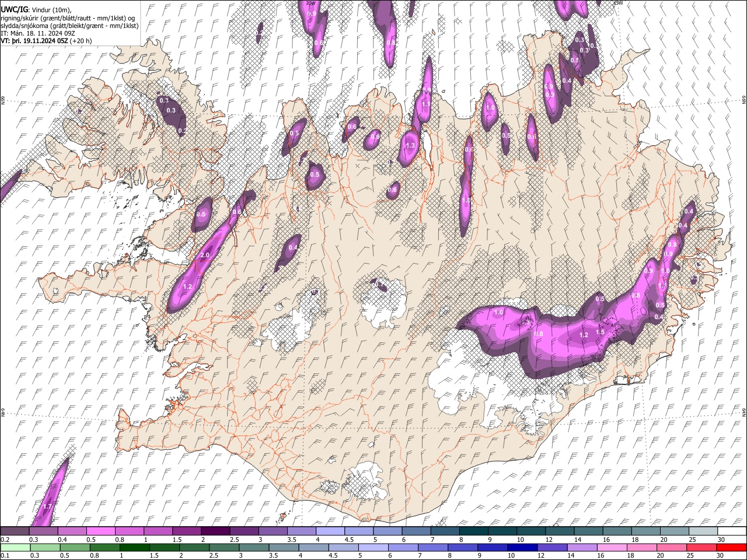
Task: Click the '1.2' label next to the 1.5 label
Action: click(584, 335)
